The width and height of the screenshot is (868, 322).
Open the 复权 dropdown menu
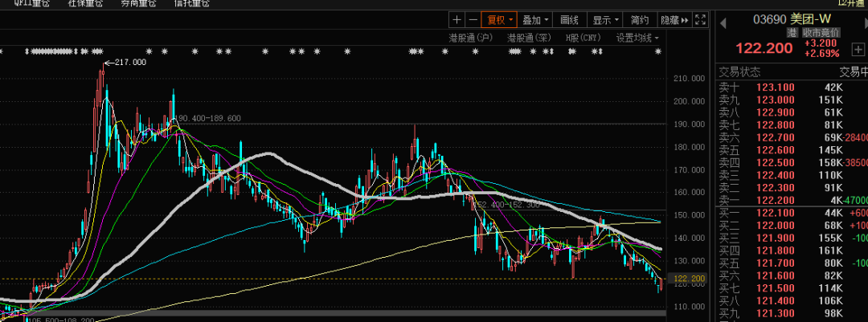pyautogui.click(x=500, y=19)
